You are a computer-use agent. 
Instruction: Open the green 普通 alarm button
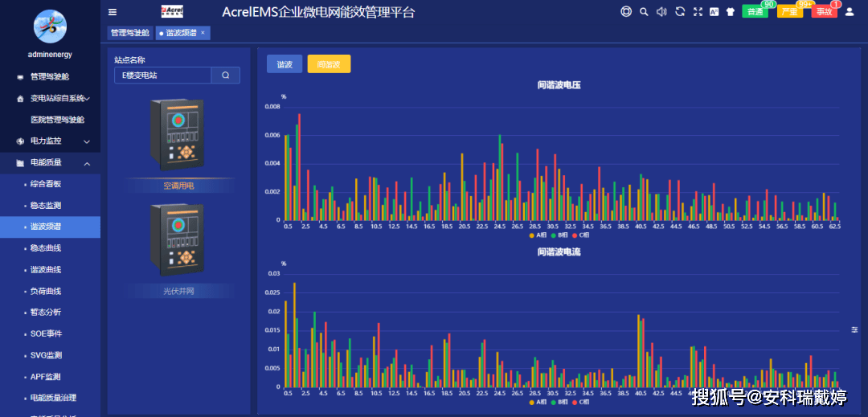(x=755, y=11)
